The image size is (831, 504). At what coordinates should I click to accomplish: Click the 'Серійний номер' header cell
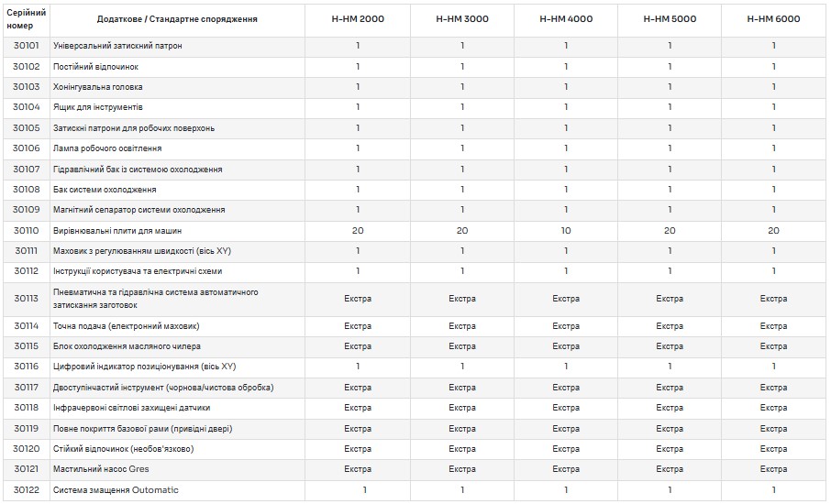point(27,18)
